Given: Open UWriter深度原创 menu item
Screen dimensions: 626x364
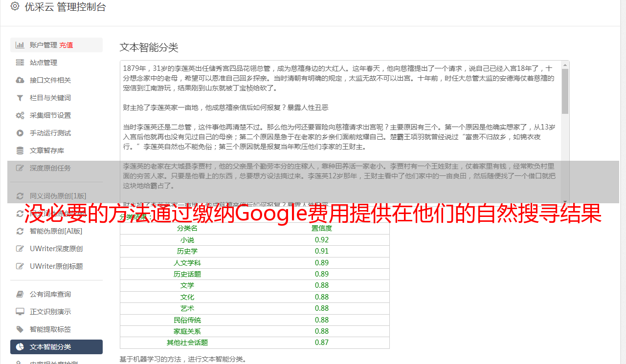Looking at the screenshot, I should pos(56,249).
